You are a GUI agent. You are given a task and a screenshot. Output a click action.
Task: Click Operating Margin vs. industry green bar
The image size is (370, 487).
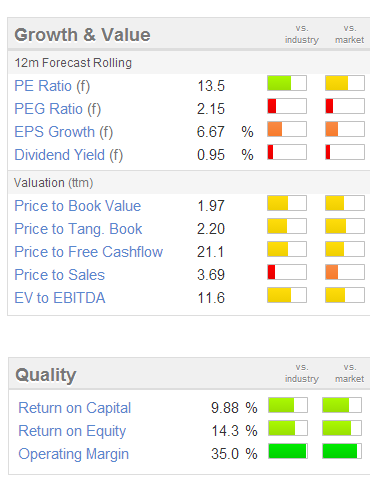point(288,451)
